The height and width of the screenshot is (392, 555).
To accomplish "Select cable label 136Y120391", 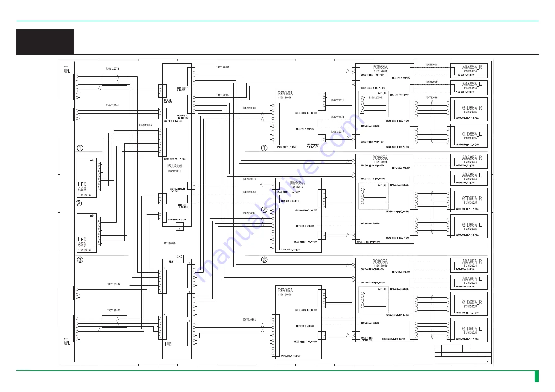I will pyautogui.click(x=337, y=100).
